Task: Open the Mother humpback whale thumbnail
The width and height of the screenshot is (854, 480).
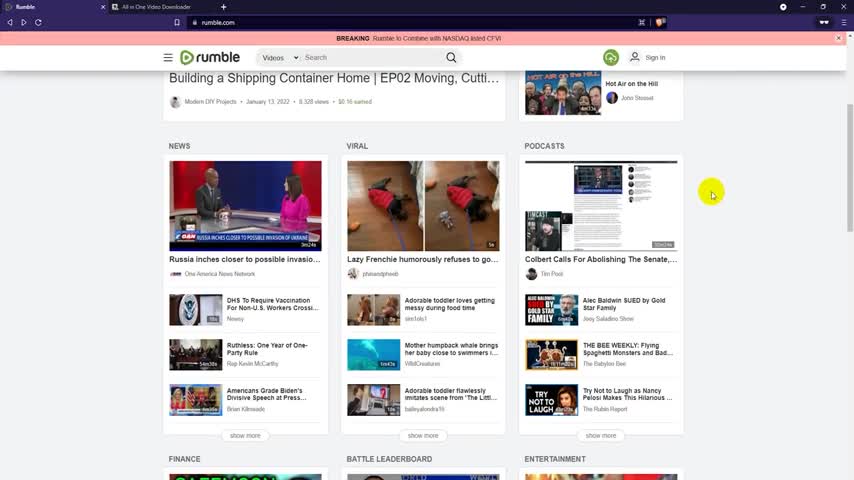Action: click(x=374, y=355)
